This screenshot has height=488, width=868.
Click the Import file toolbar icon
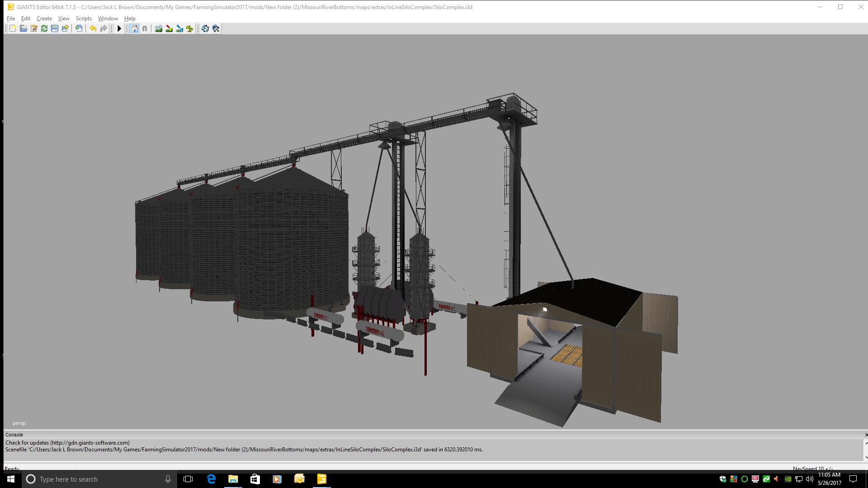(x=79, y=28)
